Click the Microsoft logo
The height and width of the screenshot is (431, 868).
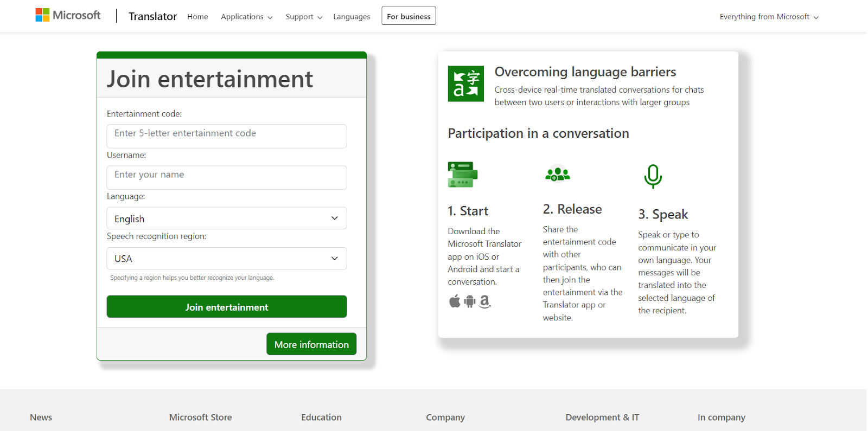(68, 15)
